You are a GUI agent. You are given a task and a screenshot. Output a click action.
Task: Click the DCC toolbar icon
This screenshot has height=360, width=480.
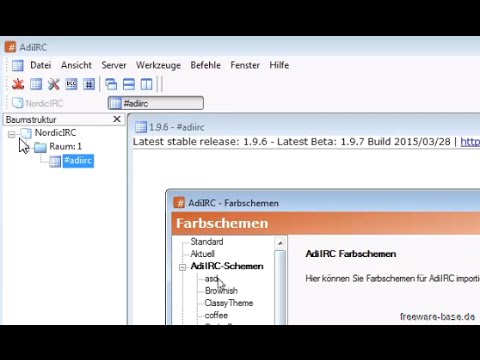71,84
